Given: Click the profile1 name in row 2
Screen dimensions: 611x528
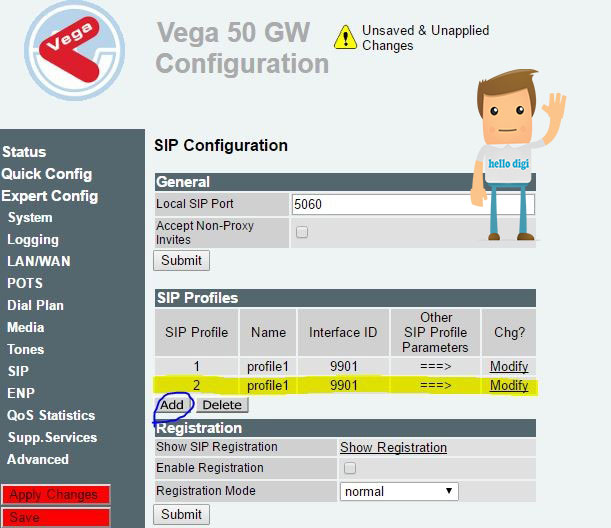Looking at the screenshot, I should tap(268, 385).
